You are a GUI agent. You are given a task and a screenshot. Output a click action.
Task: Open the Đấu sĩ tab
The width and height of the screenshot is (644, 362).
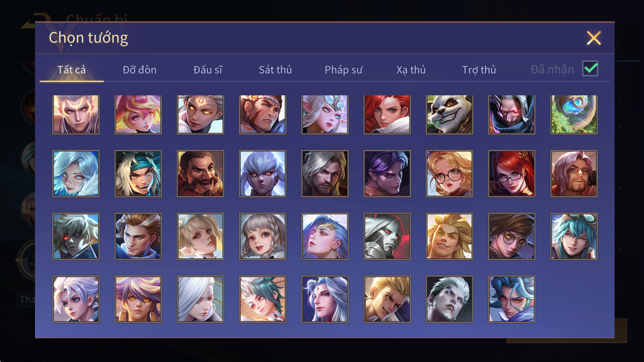[x=208, y=70]
